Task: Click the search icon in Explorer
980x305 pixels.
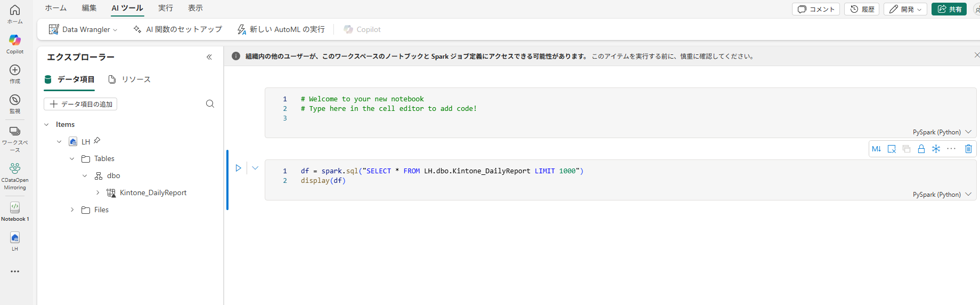Action: click(x=210, y=104)
